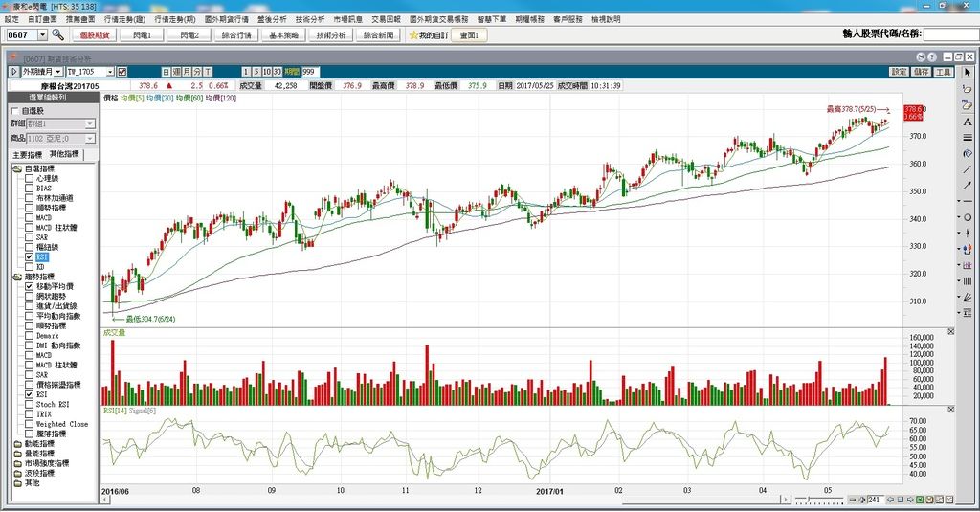
Task: Open the 設定 menu
Action: 11,19
